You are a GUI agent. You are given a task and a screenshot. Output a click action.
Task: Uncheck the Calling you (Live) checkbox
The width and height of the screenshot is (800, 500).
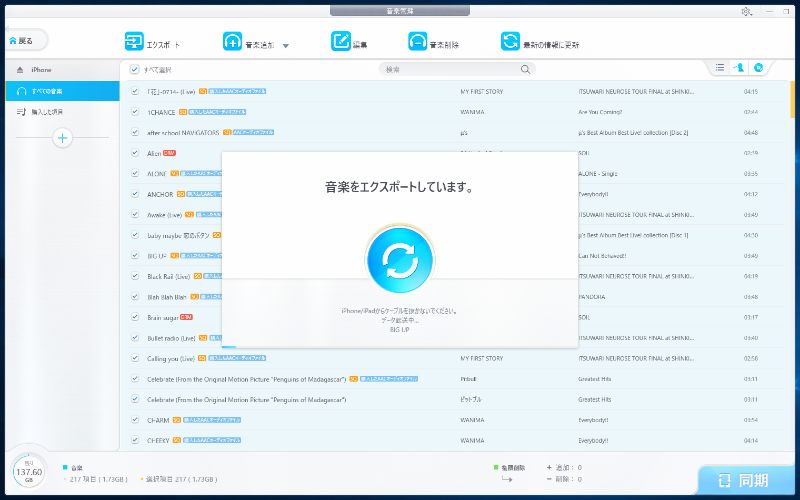click(135, 358)
